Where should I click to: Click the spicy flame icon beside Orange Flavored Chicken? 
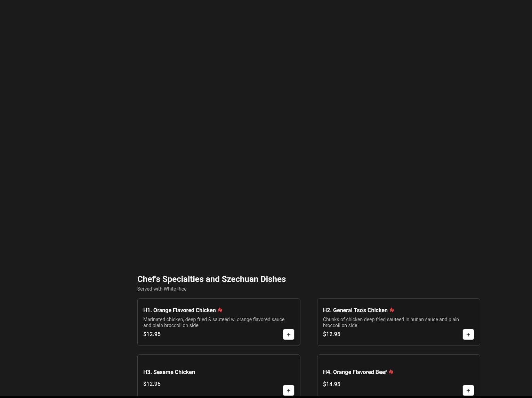220,310
